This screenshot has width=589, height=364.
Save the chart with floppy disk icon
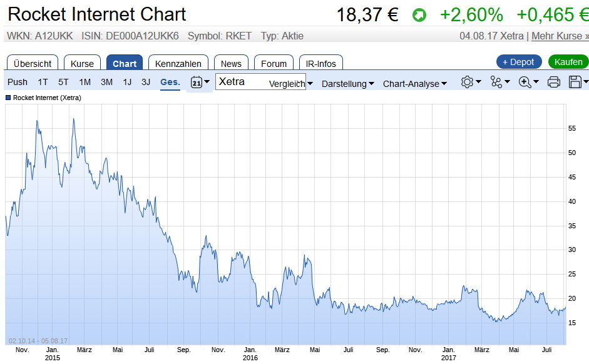[x=575, y=82]
